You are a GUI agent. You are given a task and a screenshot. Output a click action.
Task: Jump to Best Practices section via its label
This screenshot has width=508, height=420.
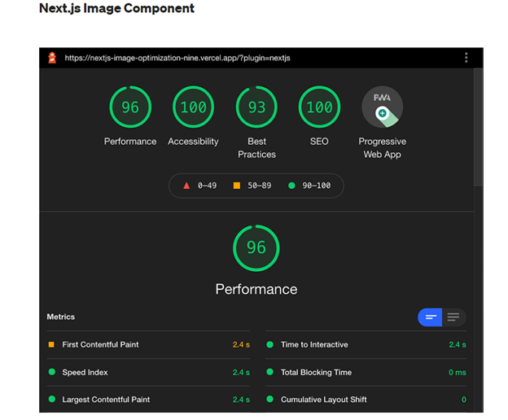coord(256,148)
